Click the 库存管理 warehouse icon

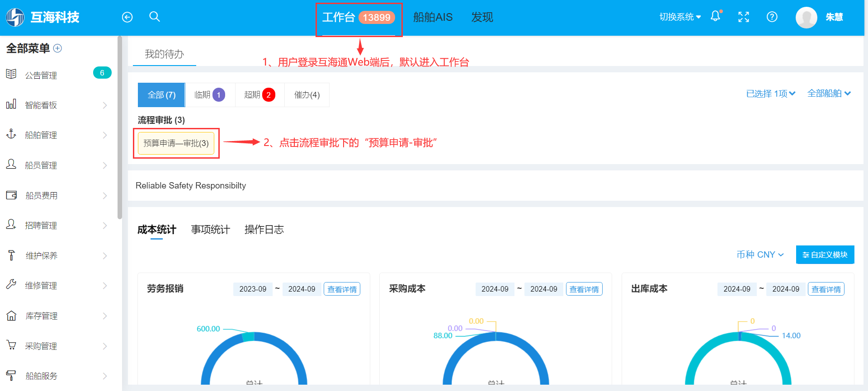11,315
